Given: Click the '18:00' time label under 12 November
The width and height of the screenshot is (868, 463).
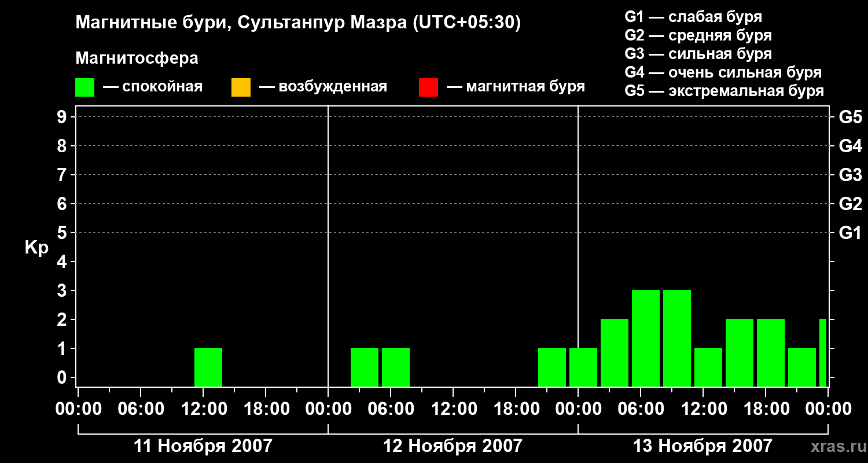Looking at the screenshot, I should point(516,409).
